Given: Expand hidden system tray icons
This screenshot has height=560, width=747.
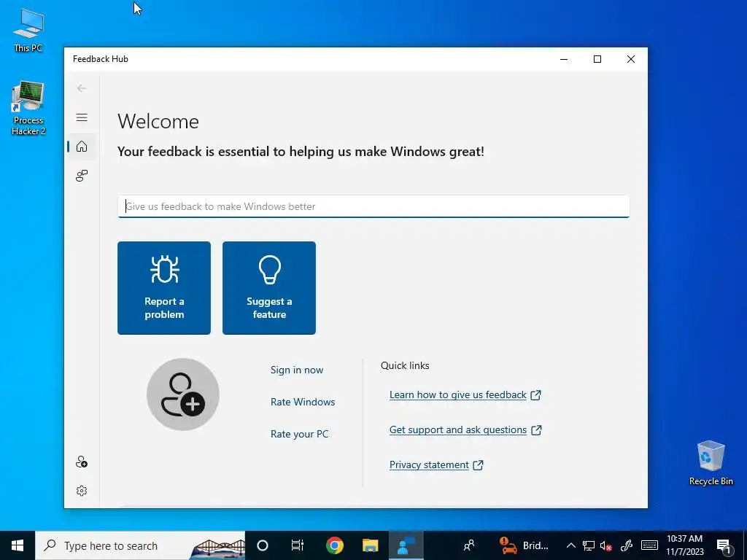Looking at the screenshot, I should point(570,545).
